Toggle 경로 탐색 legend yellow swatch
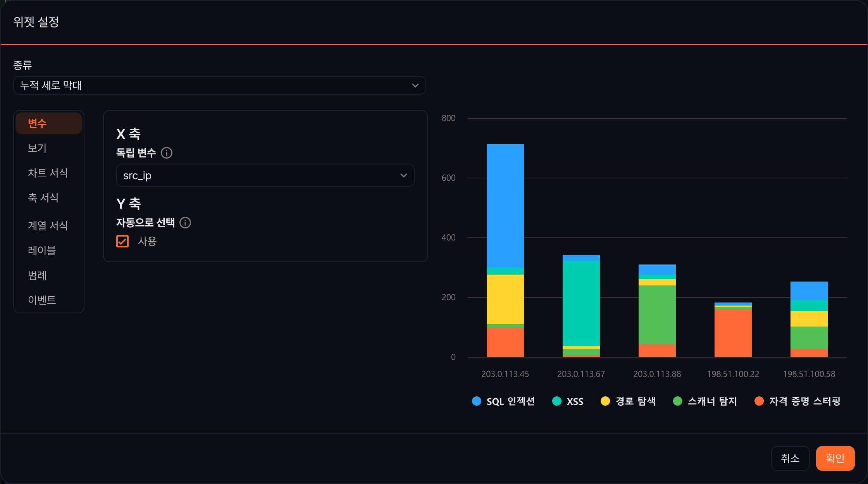Viewport: 868px width, 484px height. coord(605,401)
